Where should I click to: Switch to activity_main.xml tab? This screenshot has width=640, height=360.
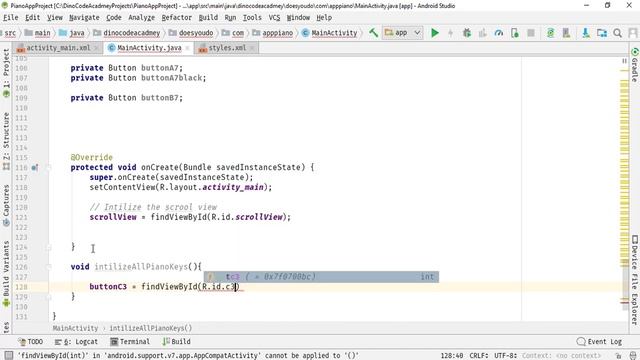click(x=58, y=48)
